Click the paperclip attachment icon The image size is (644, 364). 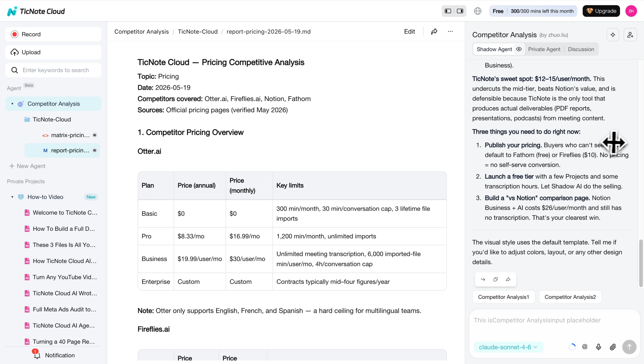coord(613,347)
